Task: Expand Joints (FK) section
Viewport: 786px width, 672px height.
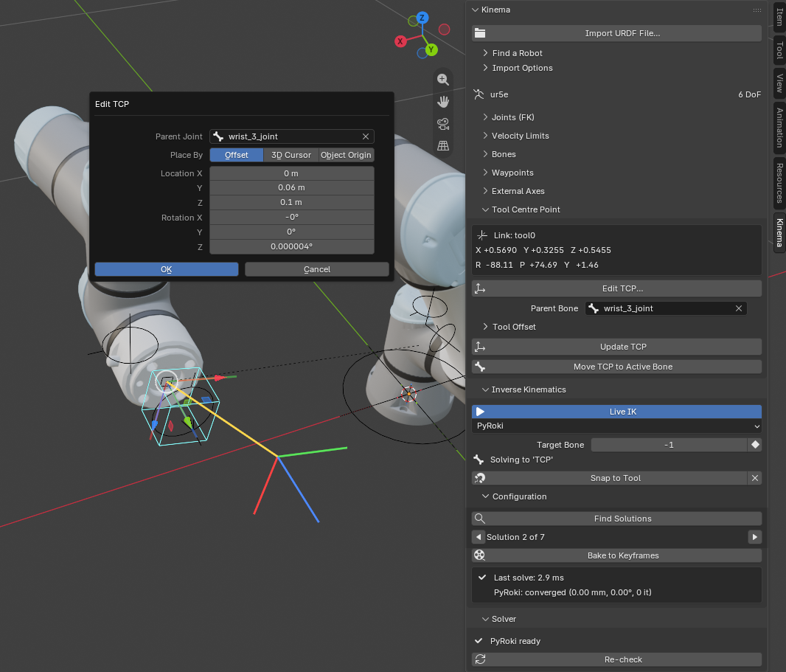Action: tap(485, 117)
